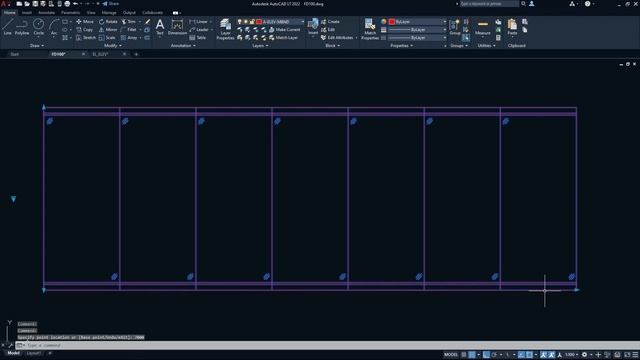Image resolution: width=640 pixels, height=360 pixels.
Task: Add a new drawing tab with plus
Action: tap(136, 54)
